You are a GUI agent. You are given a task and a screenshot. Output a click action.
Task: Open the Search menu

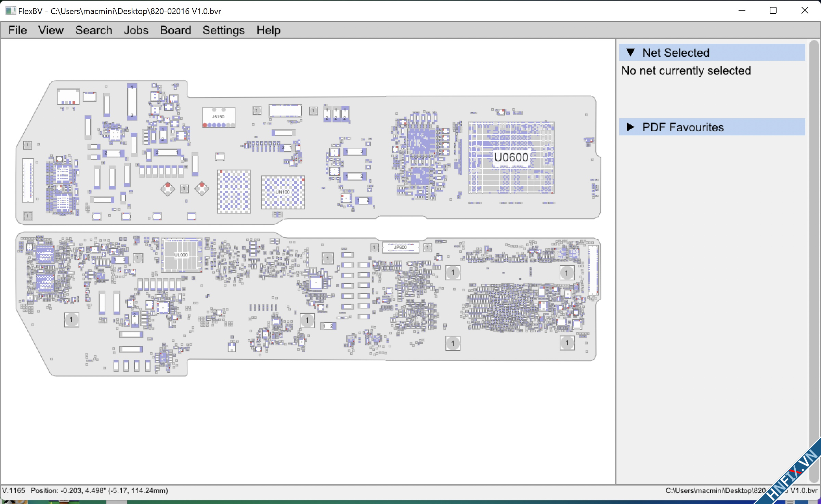93,30
